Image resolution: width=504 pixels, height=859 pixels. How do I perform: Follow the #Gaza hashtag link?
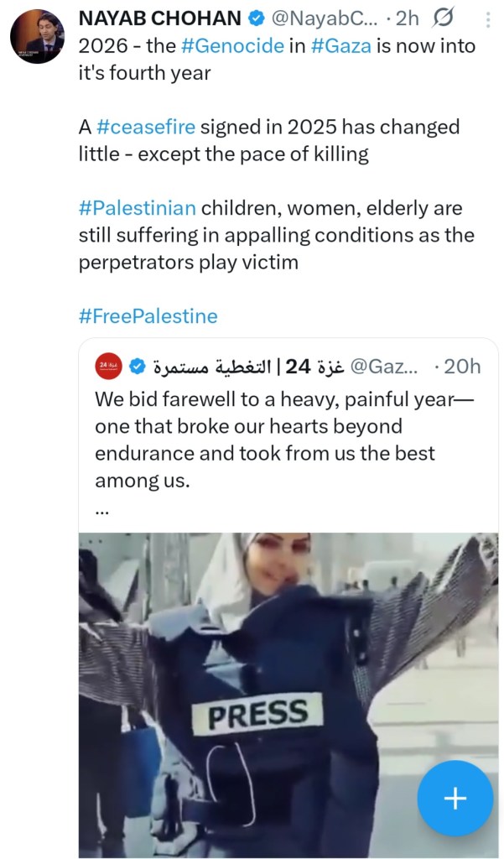[x=340, y=45]
